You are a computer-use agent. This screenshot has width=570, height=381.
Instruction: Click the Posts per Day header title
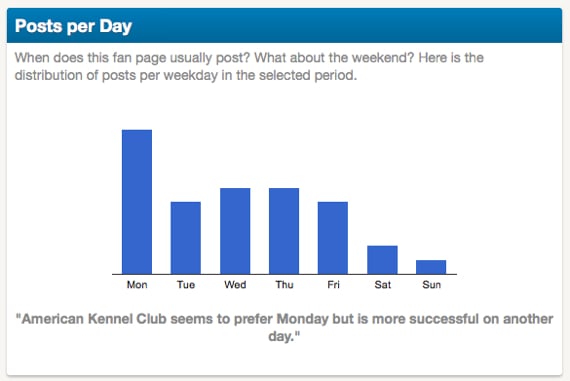[73, 26]
